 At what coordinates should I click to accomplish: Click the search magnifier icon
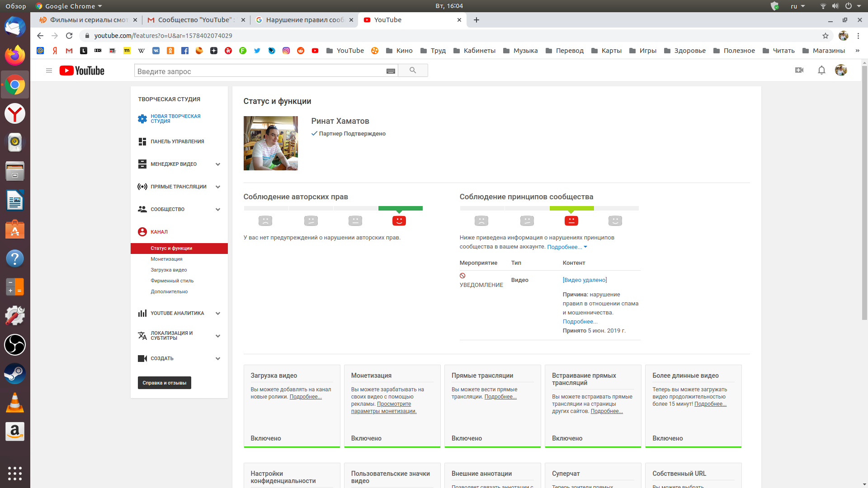(x=413, y=70)
